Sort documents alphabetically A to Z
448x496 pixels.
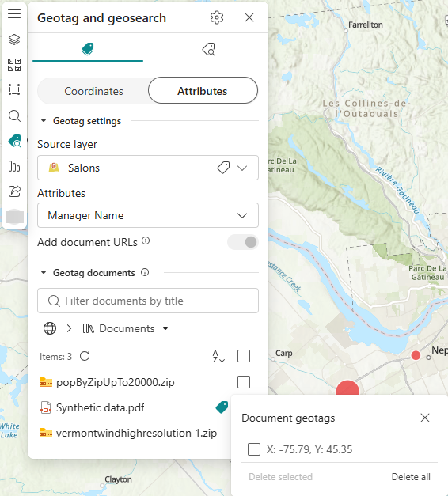pos(218,356)
